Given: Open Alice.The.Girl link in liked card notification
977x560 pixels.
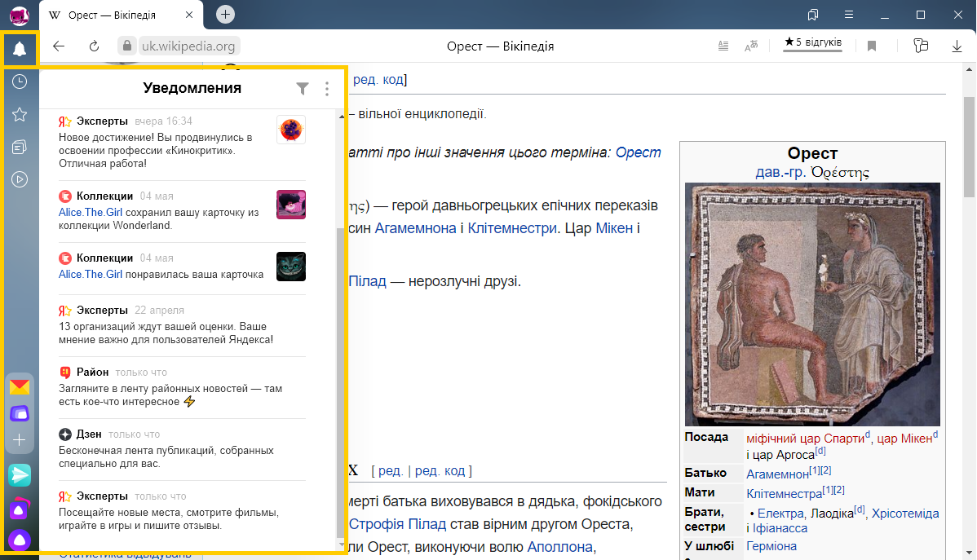Looking at the screenshot, I should pos(91,274).
